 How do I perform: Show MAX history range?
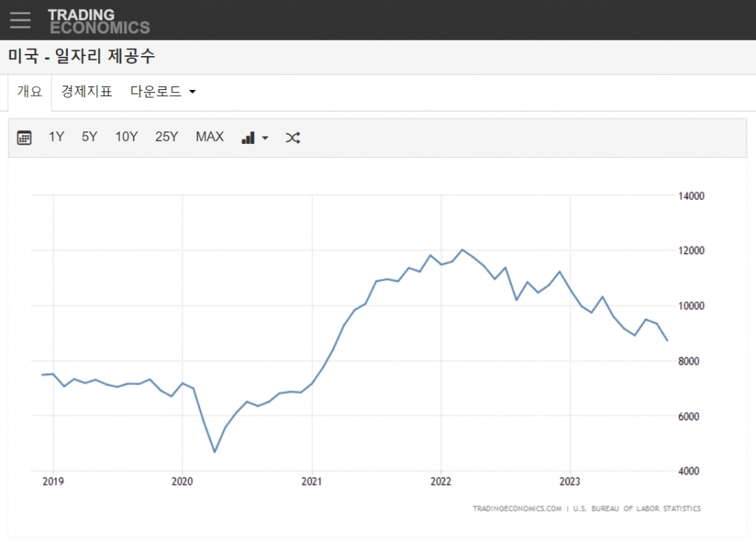click(210, 137)
